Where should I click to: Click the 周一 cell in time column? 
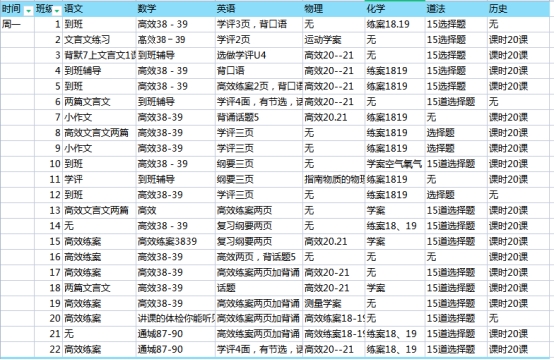[x=17, y=24]
